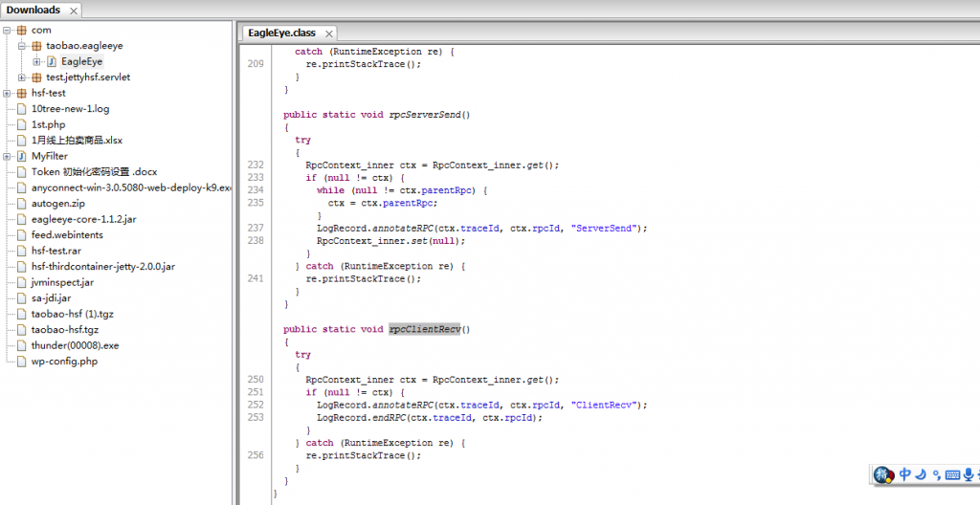Click the file icon beside eagleeye-core-1.1.2.jar

[x=22, y=219]
